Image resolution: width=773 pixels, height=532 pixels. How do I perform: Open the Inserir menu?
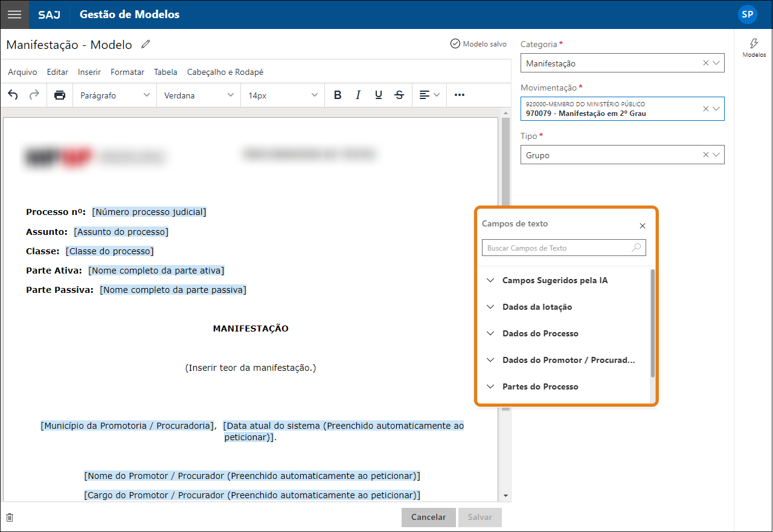click(x=89, y=72)
